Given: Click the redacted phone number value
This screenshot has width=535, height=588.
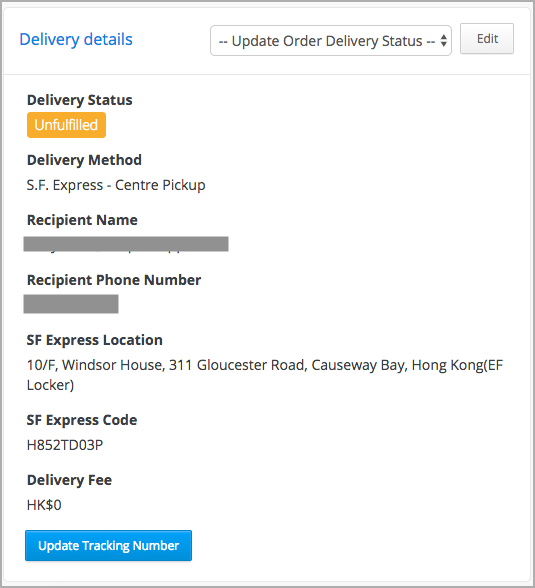Looking at the screenshot, I should [x=71, y=304].
